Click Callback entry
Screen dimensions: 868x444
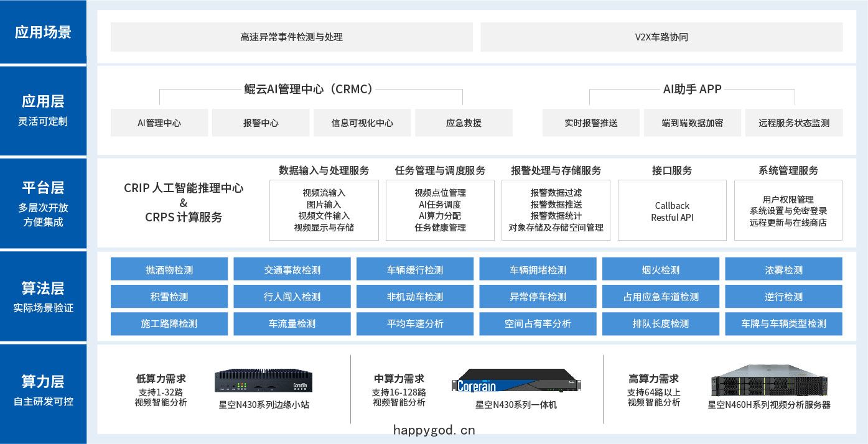pos(672,205)
